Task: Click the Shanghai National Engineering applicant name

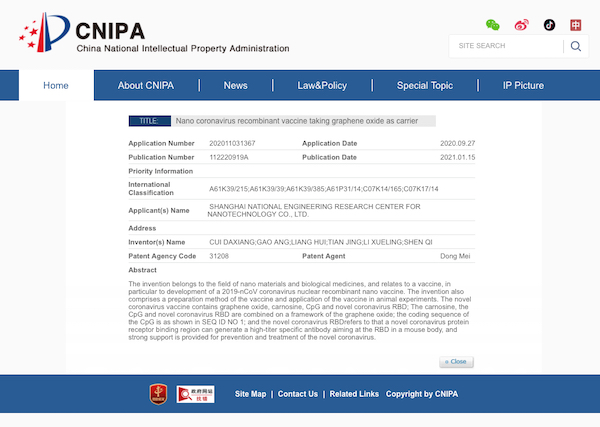Action: coord(314,210)
